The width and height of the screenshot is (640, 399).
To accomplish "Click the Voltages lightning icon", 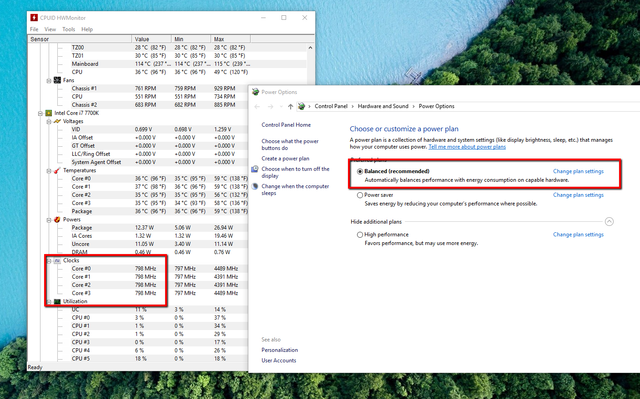I will tap(57, 121).
